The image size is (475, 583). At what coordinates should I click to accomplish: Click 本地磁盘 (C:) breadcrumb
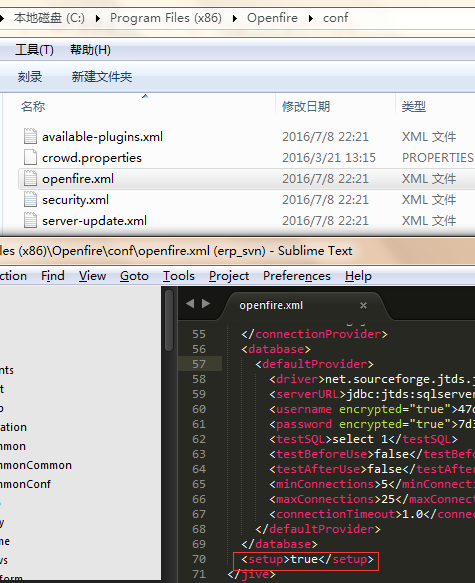click(49, 18)
